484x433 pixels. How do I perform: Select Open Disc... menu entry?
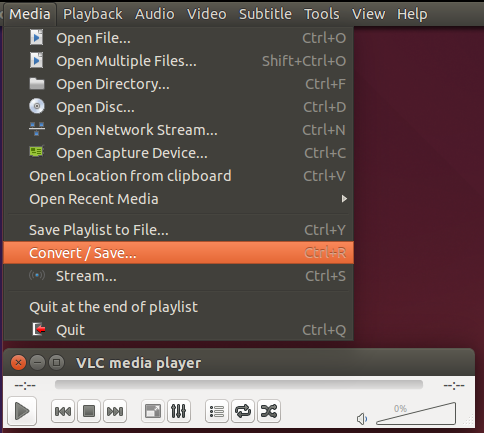pyautogui.click(x=178, y=107)
